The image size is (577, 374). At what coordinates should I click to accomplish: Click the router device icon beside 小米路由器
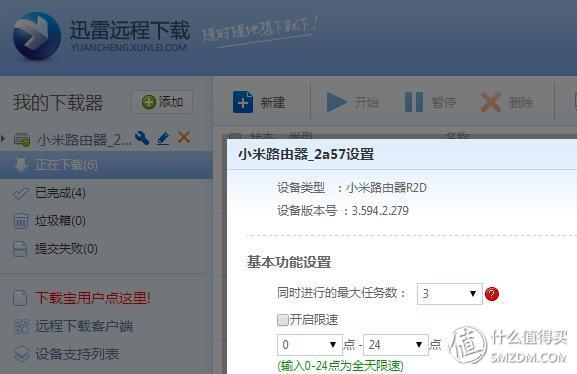(22, 140)
